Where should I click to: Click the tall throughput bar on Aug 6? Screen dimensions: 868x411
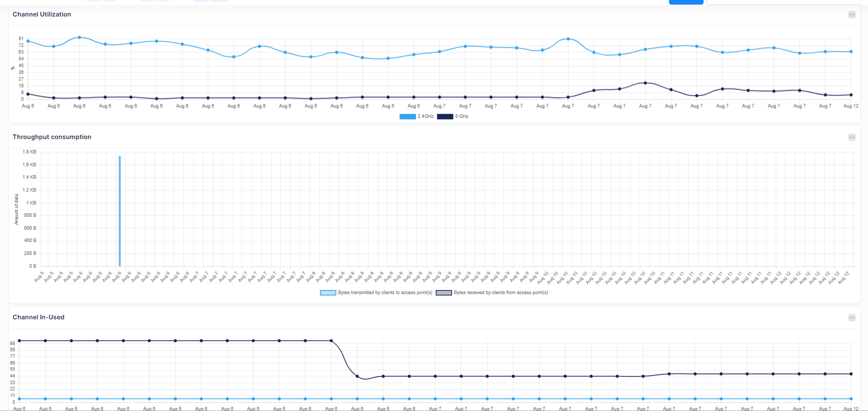click(x=120, y=211)
